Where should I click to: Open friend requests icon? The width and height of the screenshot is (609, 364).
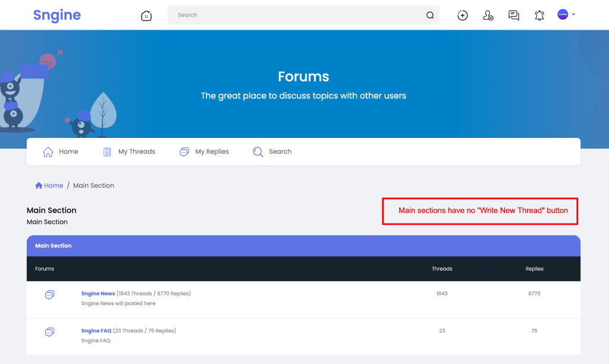(x=488, y=15)
